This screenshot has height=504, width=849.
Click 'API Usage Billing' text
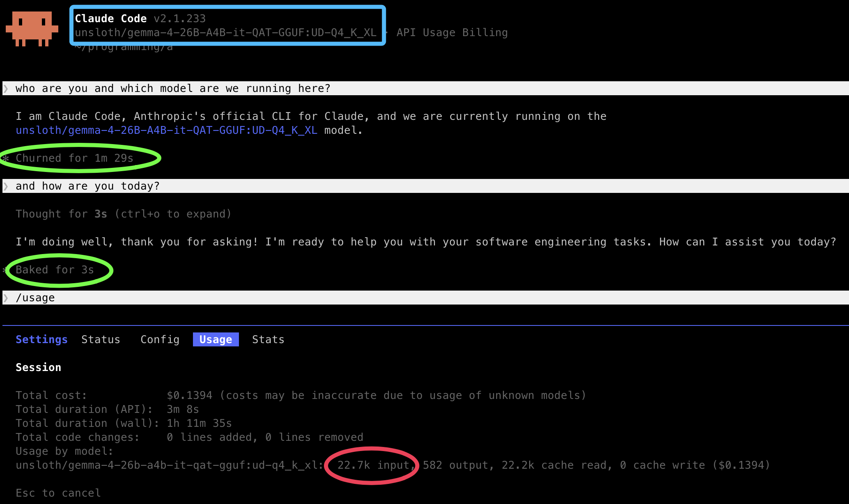pos(452,32)
